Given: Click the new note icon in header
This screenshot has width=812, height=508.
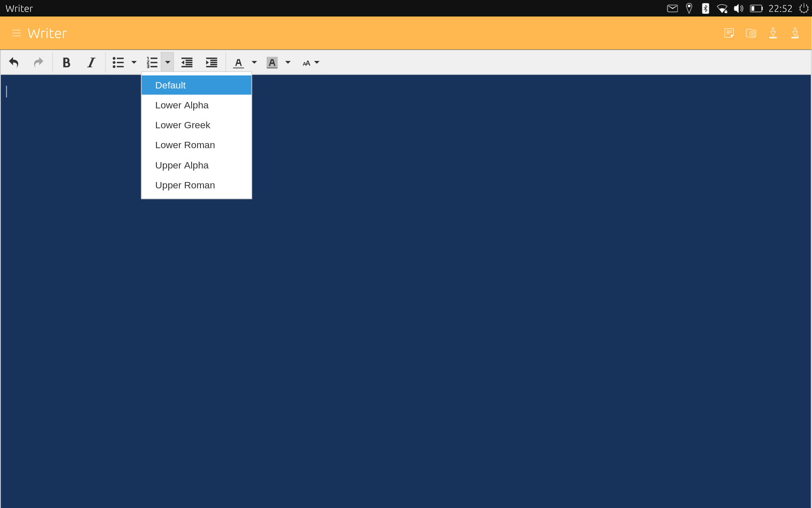Looking at the screenshot, I should [729, 33].
